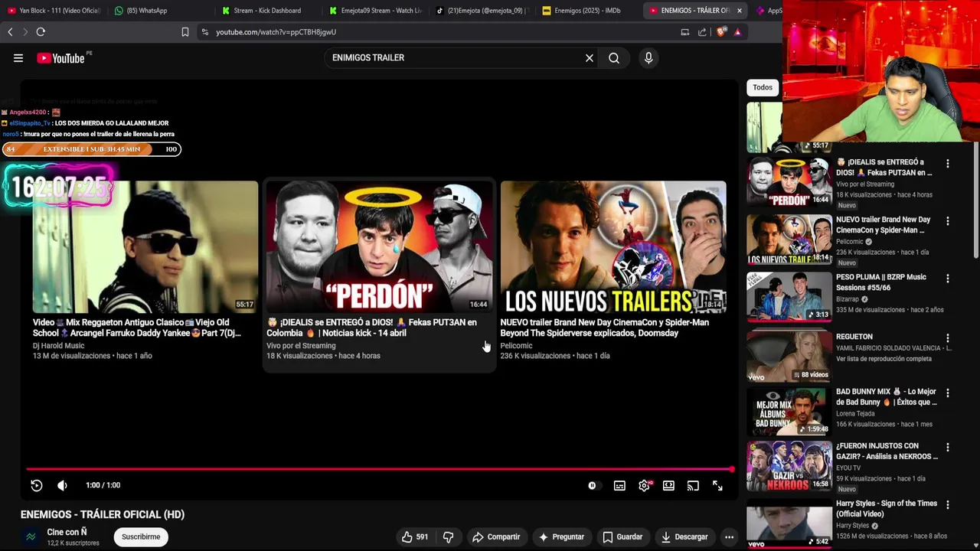
Task: Click Compartir share button
Action: pyautogui.click(x=496, y=537)
